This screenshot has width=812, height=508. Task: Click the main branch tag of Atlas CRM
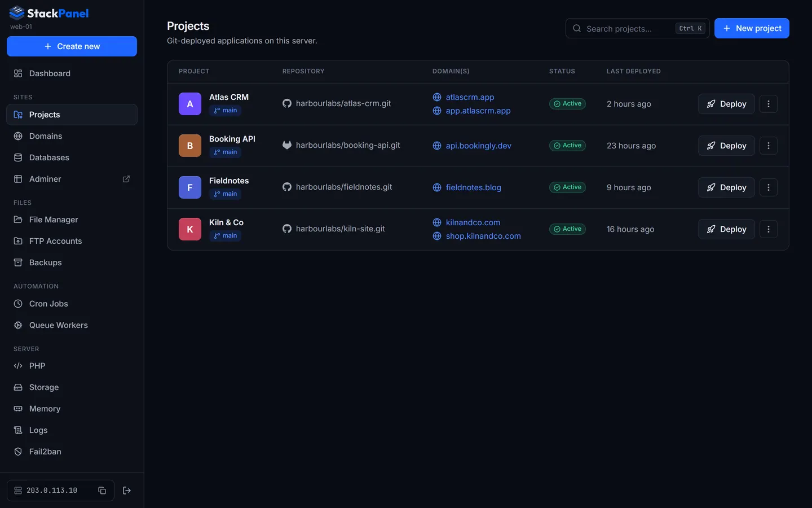[225, 111]
